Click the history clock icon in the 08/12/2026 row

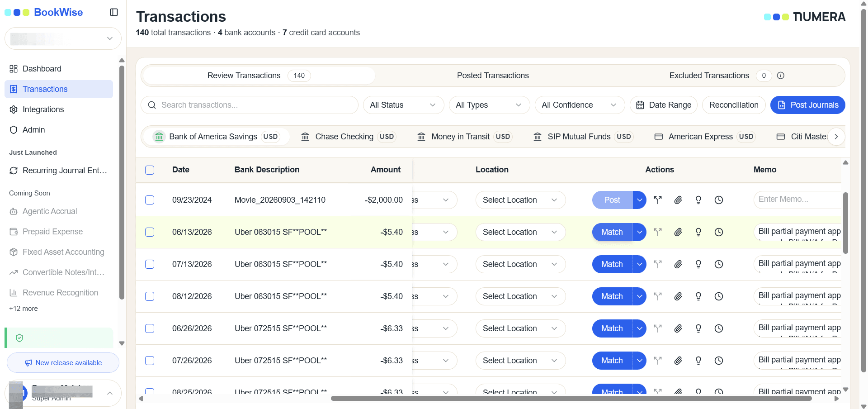click(x=719, y=296)
